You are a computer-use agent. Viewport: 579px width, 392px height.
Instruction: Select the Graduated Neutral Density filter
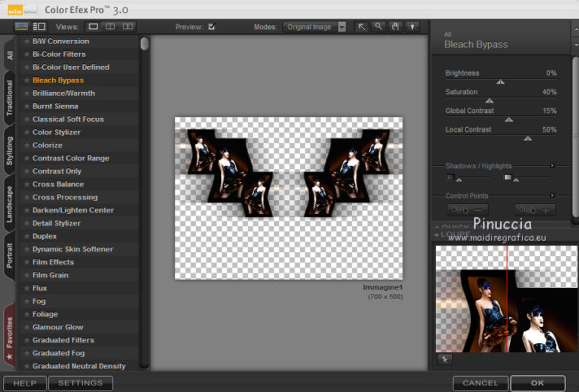pos(79,366)
